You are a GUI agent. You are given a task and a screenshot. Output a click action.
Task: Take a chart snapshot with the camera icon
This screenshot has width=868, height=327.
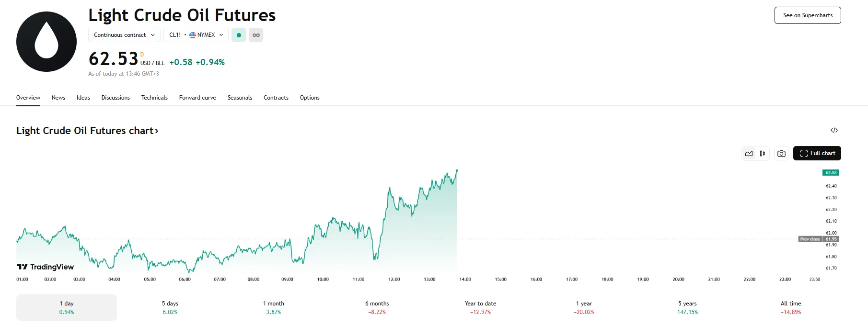tap(781, 153)
